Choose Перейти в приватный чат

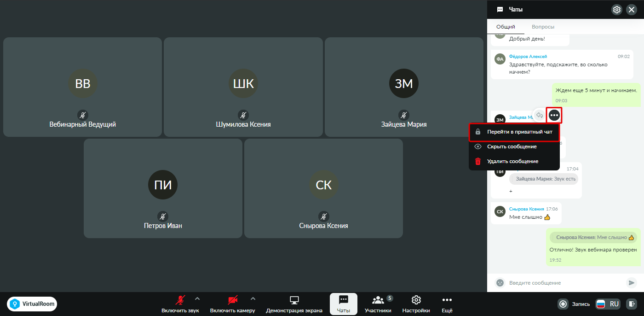click(514, 132)
